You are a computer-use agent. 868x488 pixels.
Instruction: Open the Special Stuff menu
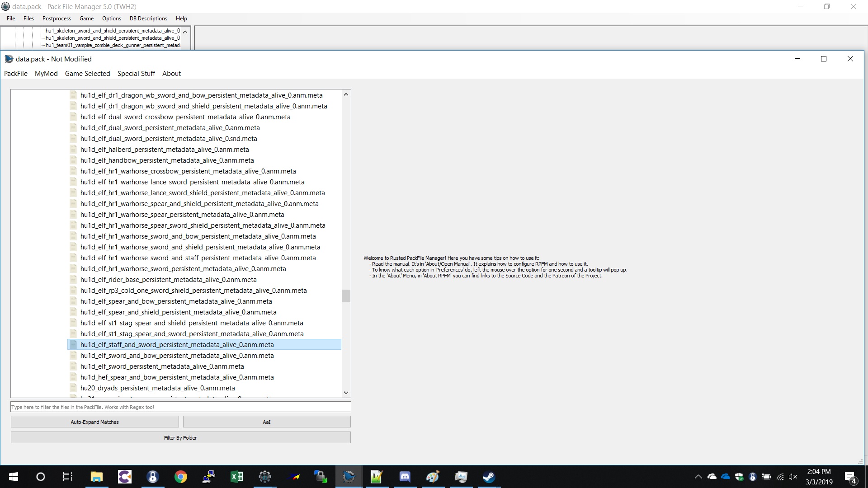coord(136,74)
